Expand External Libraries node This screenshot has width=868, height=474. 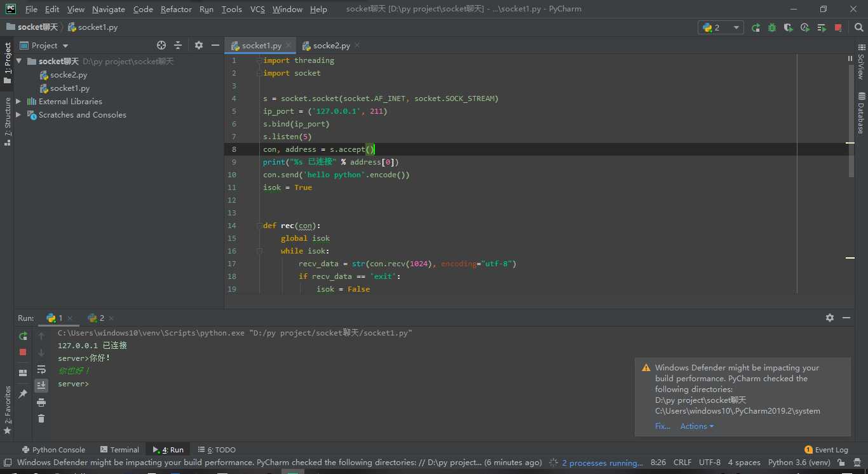pos(18,101)
